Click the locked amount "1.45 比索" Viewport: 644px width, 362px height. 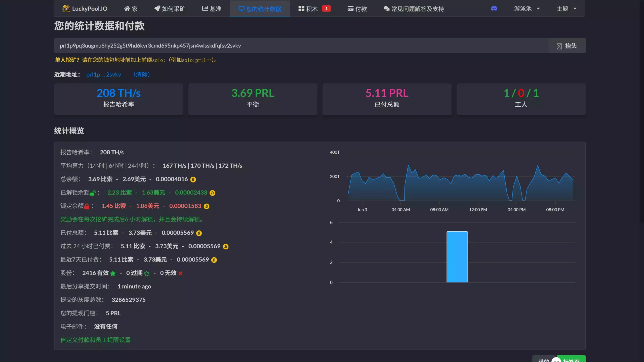coord(114,206)
